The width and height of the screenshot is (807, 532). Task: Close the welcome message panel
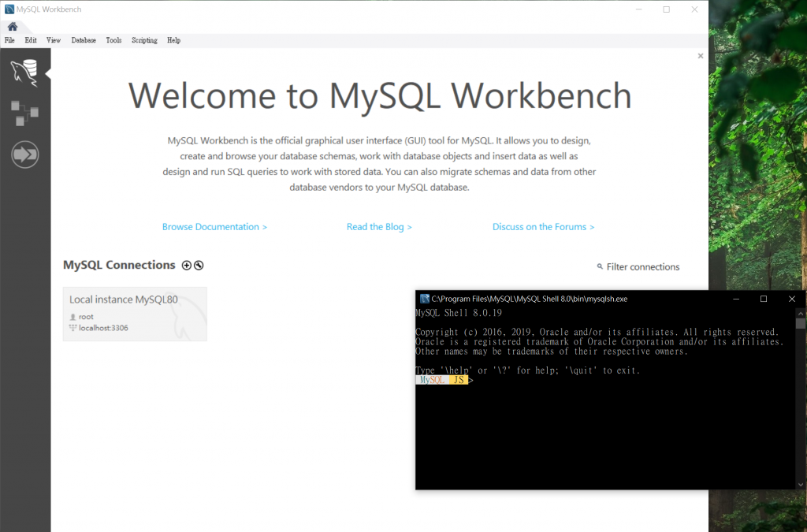point(701,56)
